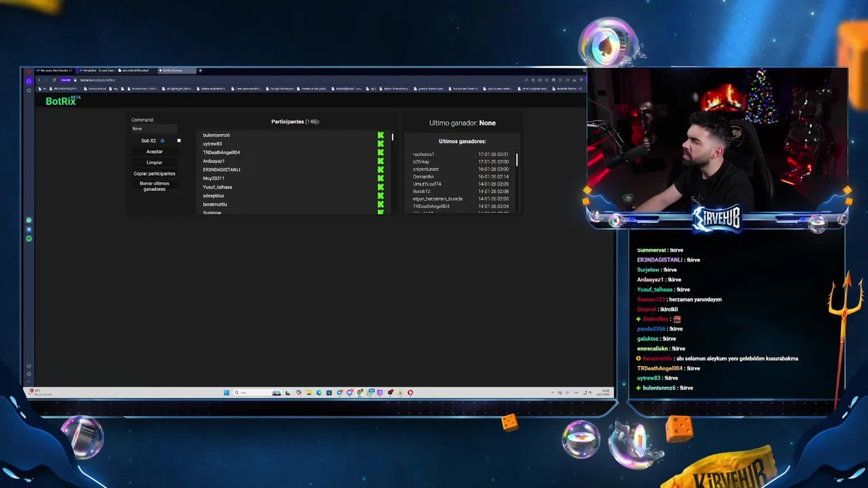Click the Kick icon beside beratmuttlu participant

(380, 204)
